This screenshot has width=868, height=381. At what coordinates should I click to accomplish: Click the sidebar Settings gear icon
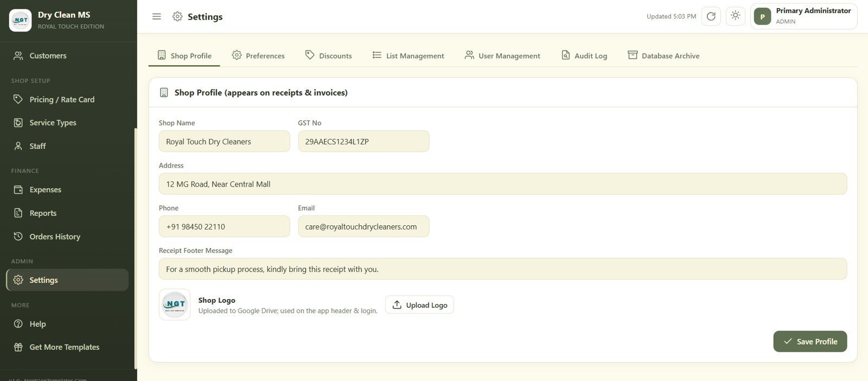coord(18,280)
